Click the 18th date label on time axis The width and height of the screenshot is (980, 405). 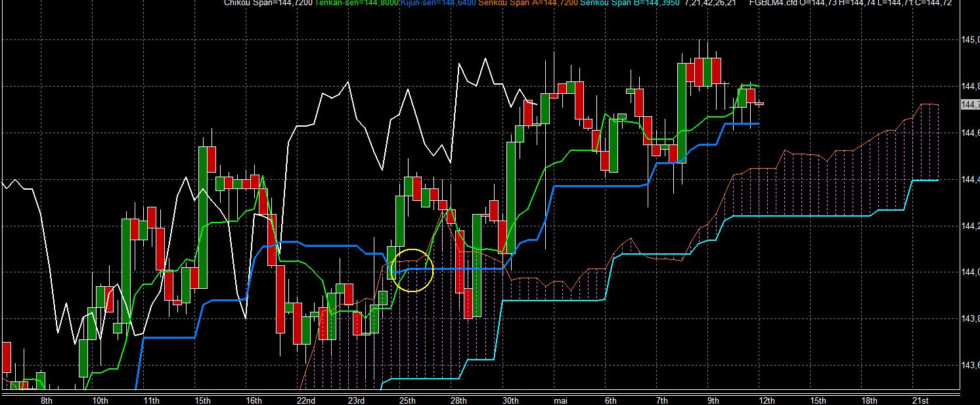pos(870,400)
